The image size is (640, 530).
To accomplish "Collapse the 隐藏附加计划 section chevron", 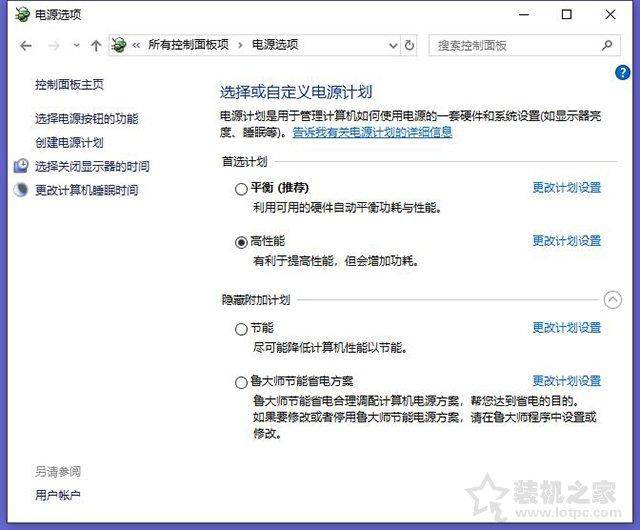I will [x=613, y=300].
